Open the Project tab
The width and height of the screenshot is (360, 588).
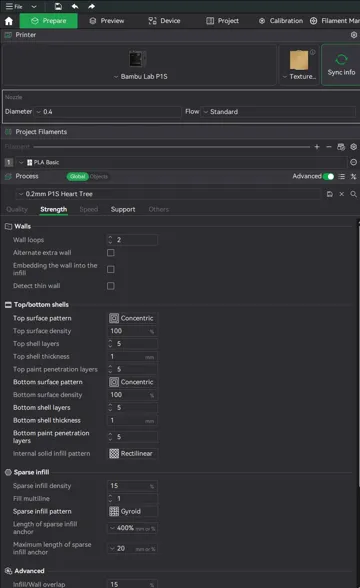point(222,21)
